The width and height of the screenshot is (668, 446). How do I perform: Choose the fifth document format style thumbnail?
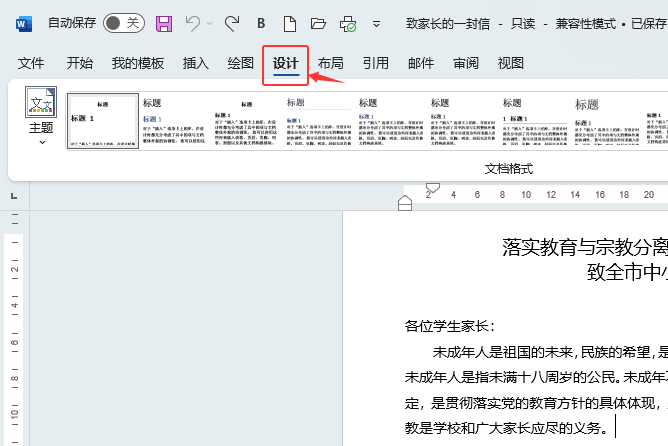pyautogui.click(x=391, y=121)
